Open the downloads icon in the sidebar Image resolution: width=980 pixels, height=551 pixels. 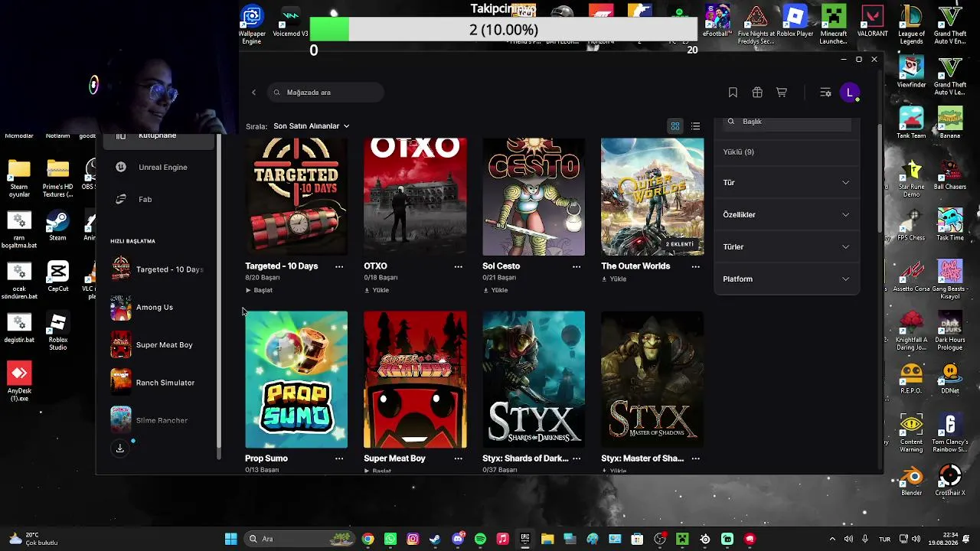tap(120, 448)
